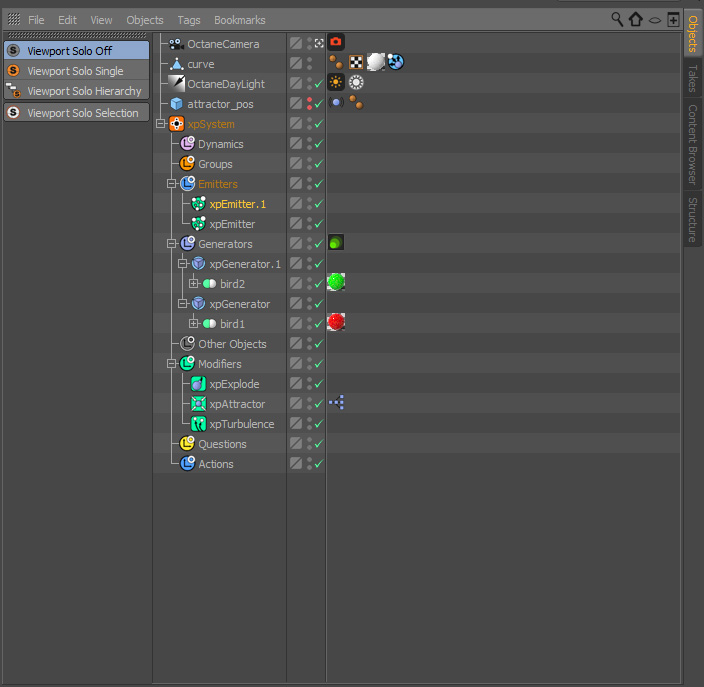This screenshot has height=687, width=704.
Task: Select Viewport Solo Off
Action: tap(77, 50)
